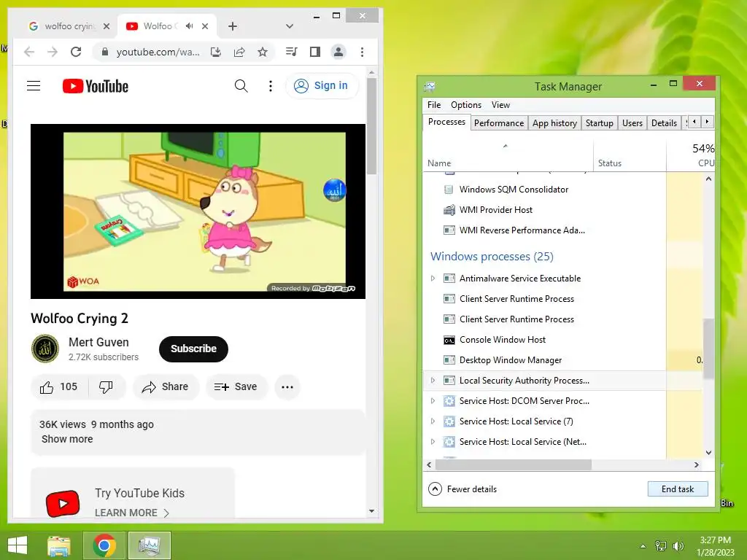Switch to App history tab
The height and width of the screenshot is (560, 747).
coord(554,122)
